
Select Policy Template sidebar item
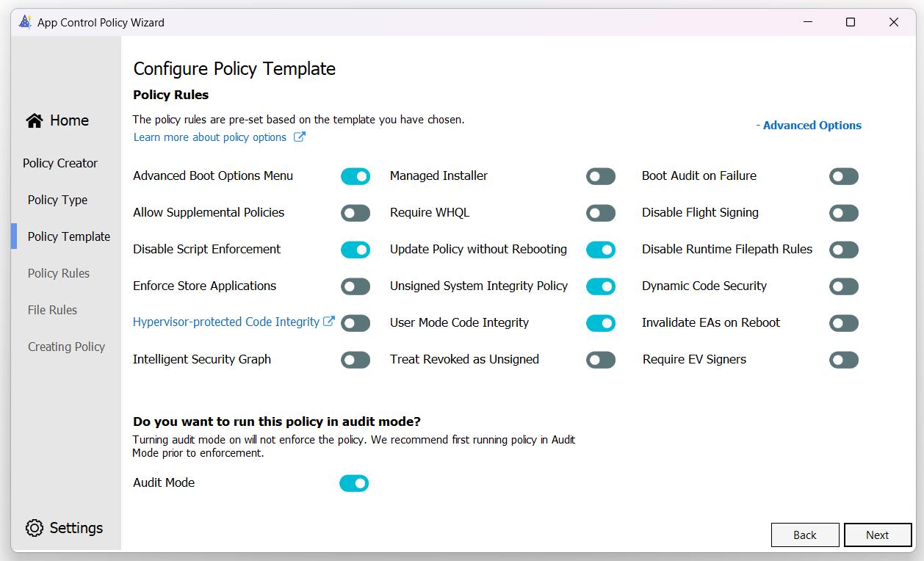click(69, 236)
